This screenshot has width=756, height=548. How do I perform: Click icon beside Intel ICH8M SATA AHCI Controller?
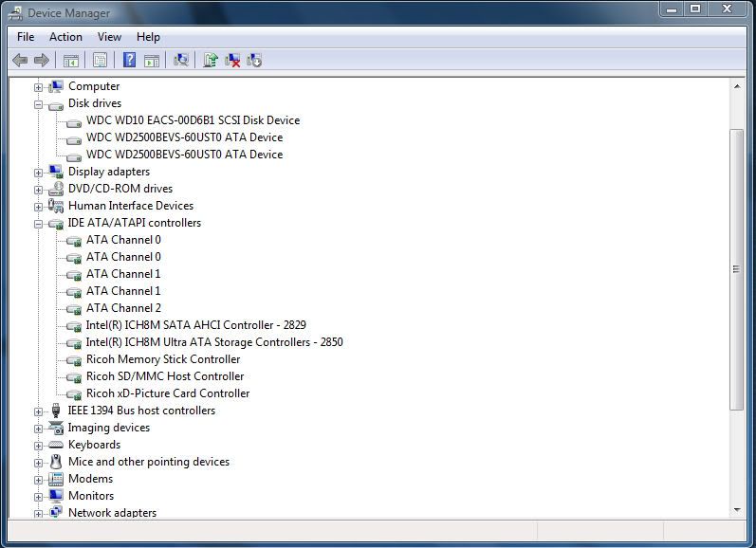click(74, 326)
